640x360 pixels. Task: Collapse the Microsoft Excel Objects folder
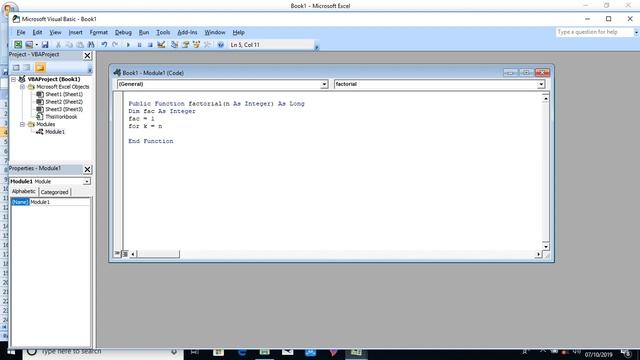point(22,87)
